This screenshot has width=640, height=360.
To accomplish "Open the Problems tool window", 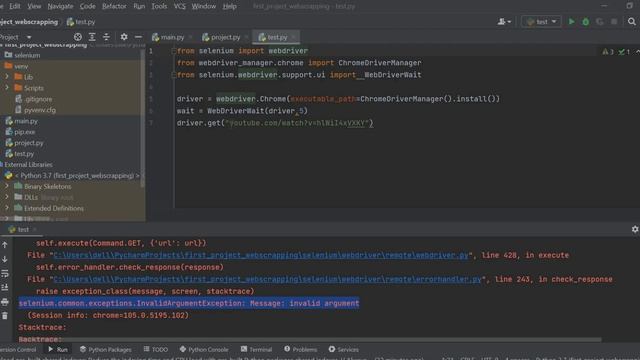I will click(301, 349).
